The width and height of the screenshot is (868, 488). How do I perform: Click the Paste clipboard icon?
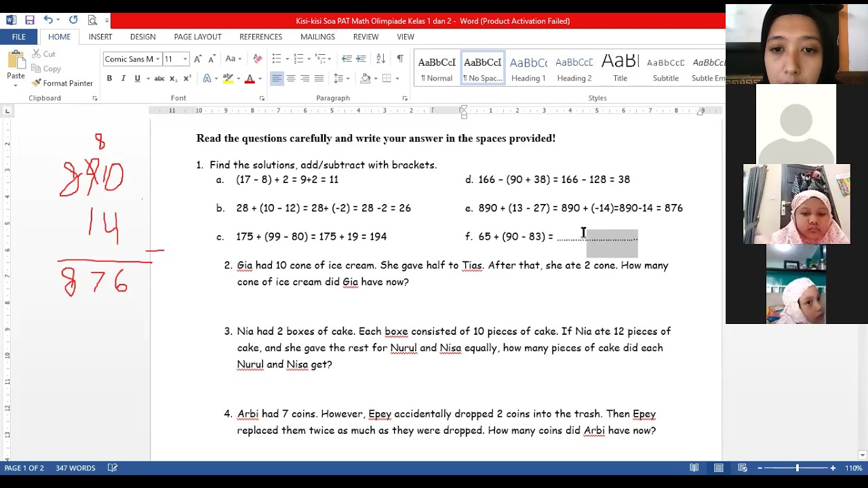[16, 61]
